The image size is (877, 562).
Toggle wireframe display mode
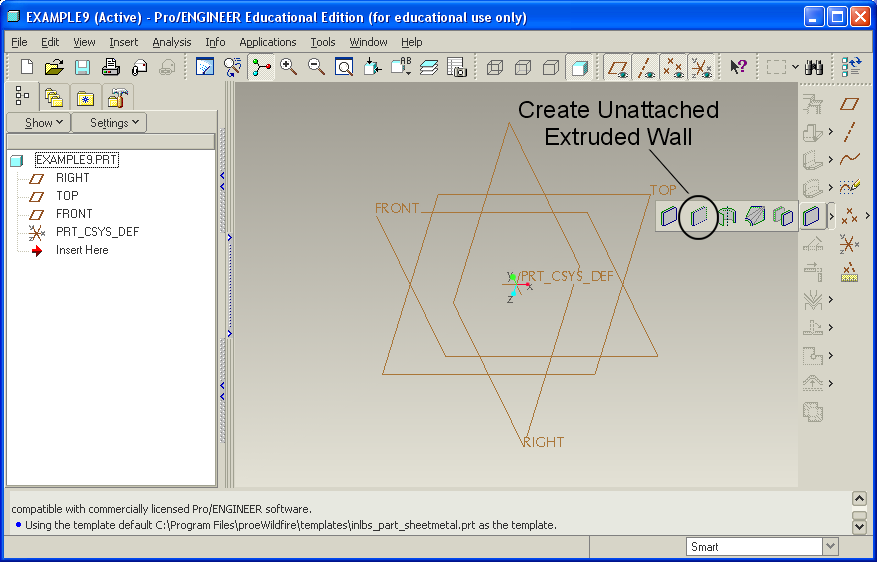point(494,67)
